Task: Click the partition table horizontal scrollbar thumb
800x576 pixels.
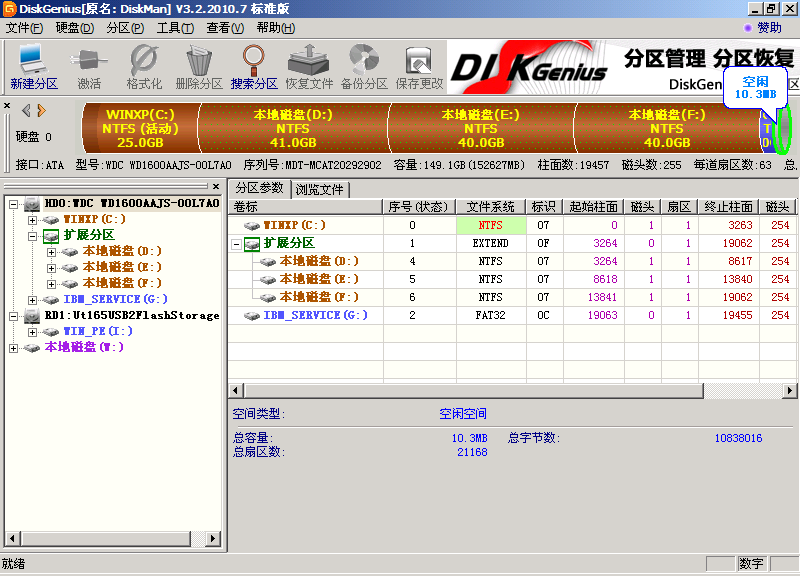Action: [x=473, y=391]
